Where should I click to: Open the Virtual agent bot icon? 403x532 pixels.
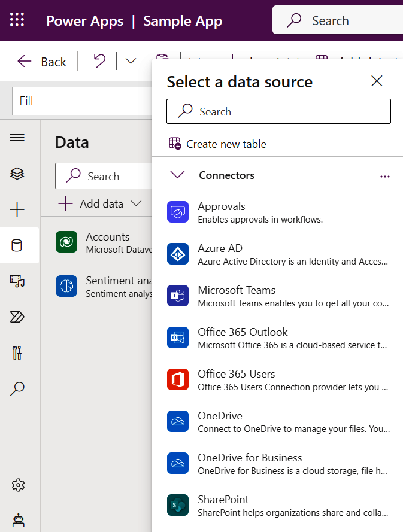click(17, 519)
